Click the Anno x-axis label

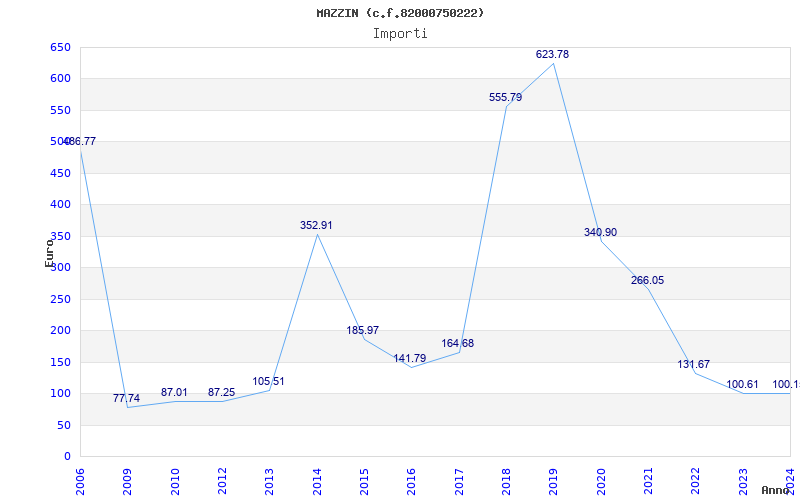coord(776,490)
